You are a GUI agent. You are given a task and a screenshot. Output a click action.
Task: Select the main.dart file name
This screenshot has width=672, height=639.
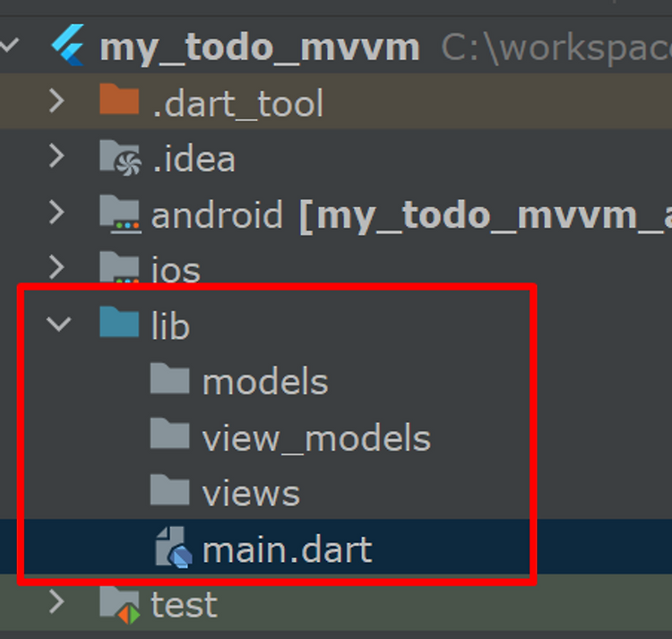[287, 549]
